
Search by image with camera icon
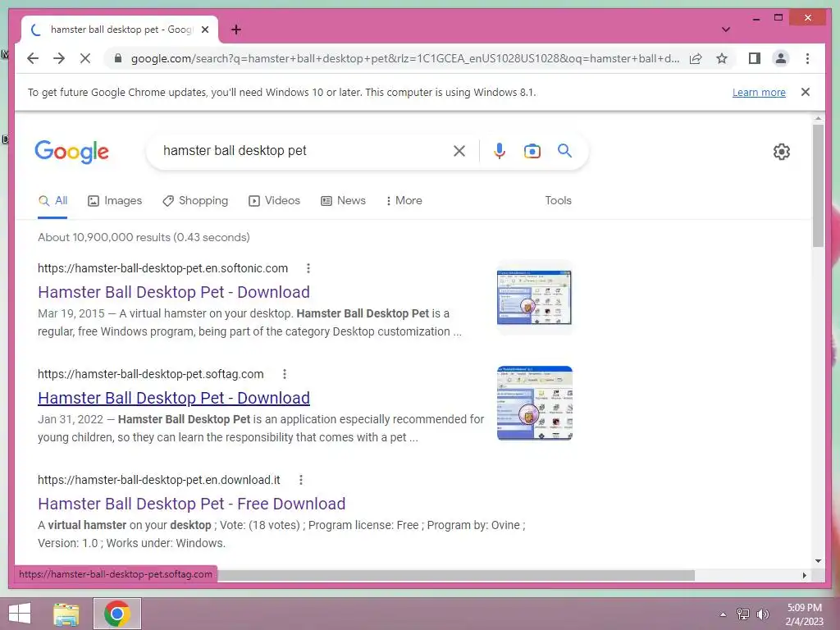coord(532,151)
